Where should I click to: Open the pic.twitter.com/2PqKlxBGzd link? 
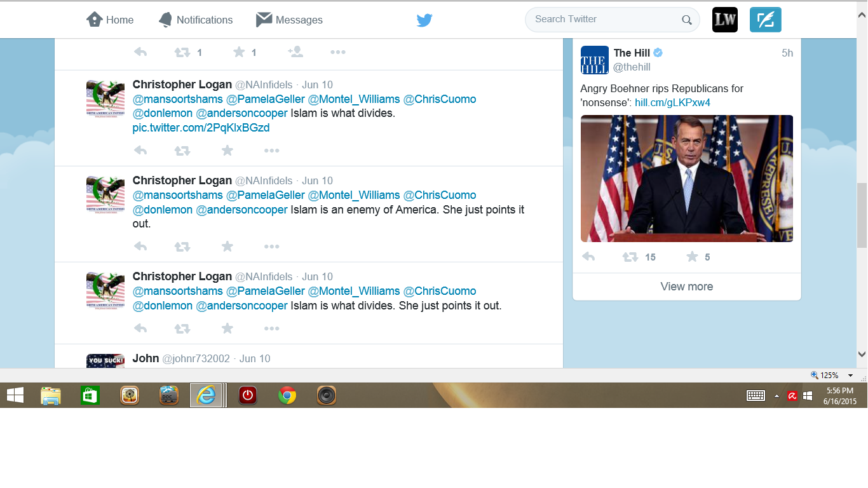point(201,128)
